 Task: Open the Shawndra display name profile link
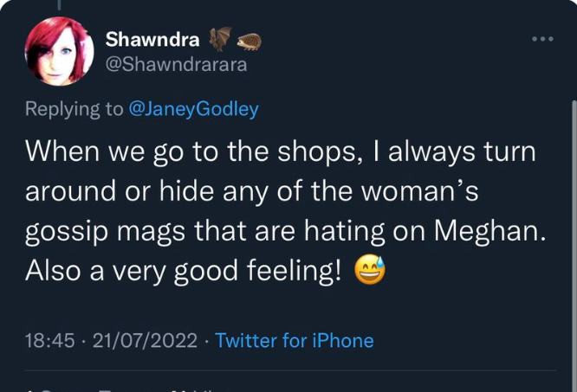point(152,39)
